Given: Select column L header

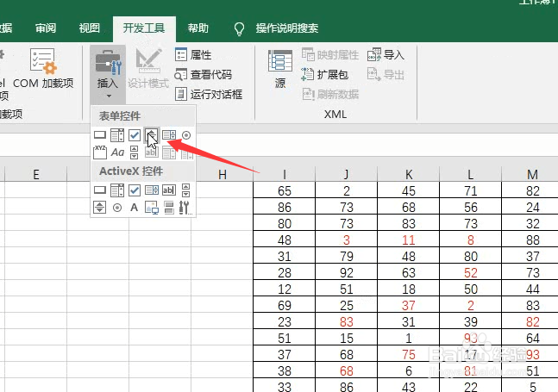Looking at the screenshot, I should coord(470,175).
